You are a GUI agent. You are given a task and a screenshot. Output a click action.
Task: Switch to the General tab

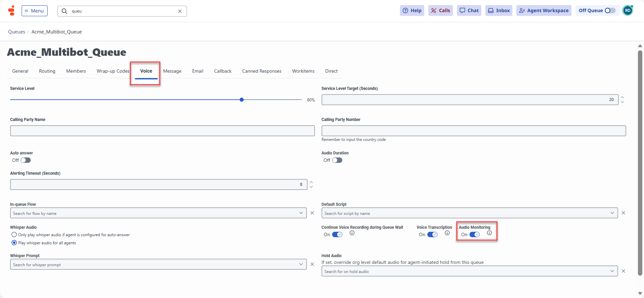point(20,71)
